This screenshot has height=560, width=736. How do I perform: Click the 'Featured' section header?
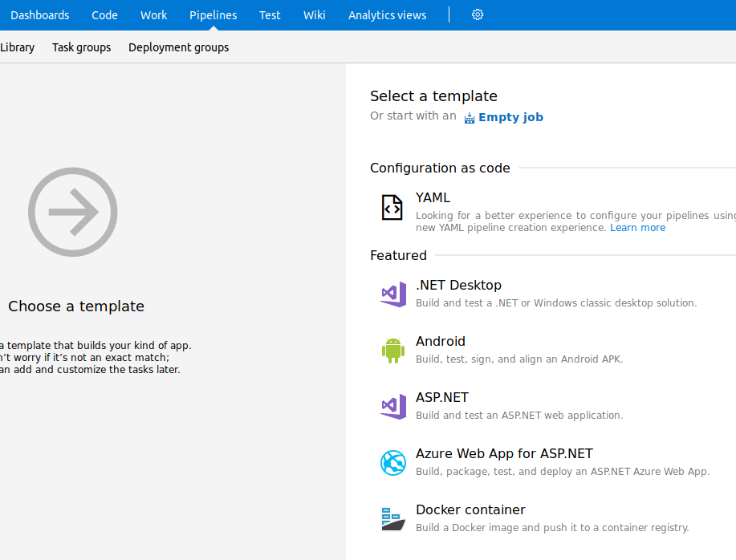coord(398,255)
